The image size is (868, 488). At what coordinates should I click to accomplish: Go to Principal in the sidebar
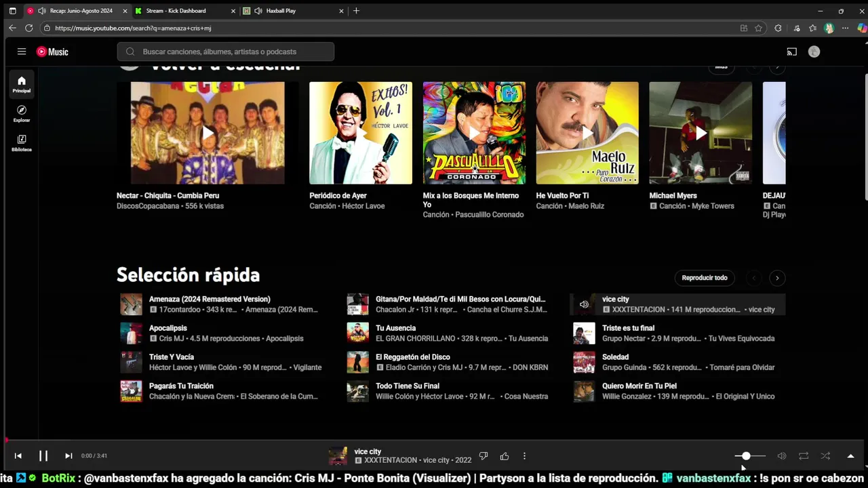22,84
